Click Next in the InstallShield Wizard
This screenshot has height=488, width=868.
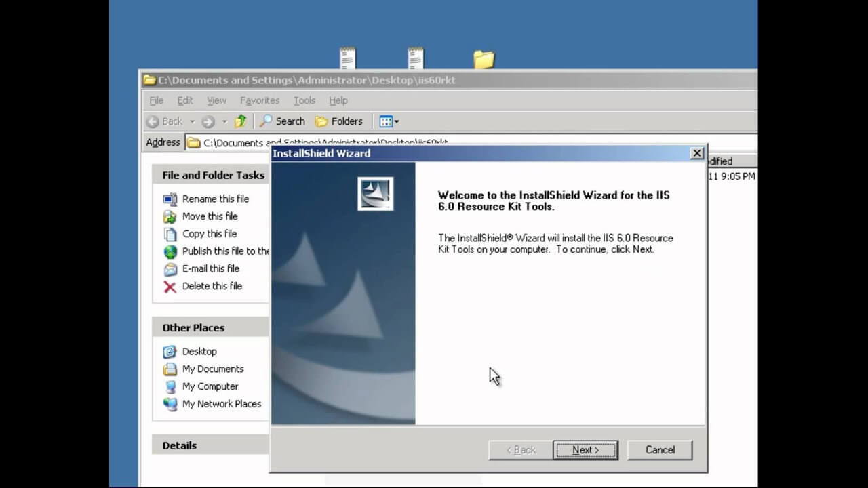(585, 450)
